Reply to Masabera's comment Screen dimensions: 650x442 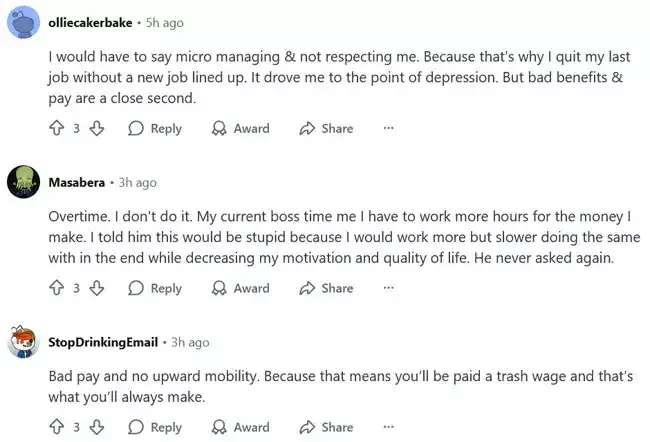(155, 288)
